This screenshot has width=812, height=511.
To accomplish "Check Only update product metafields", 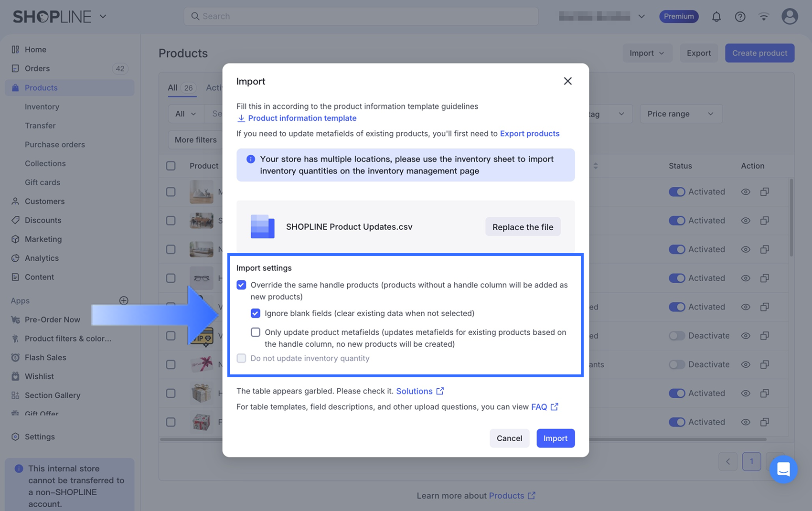I will point(256,332).
